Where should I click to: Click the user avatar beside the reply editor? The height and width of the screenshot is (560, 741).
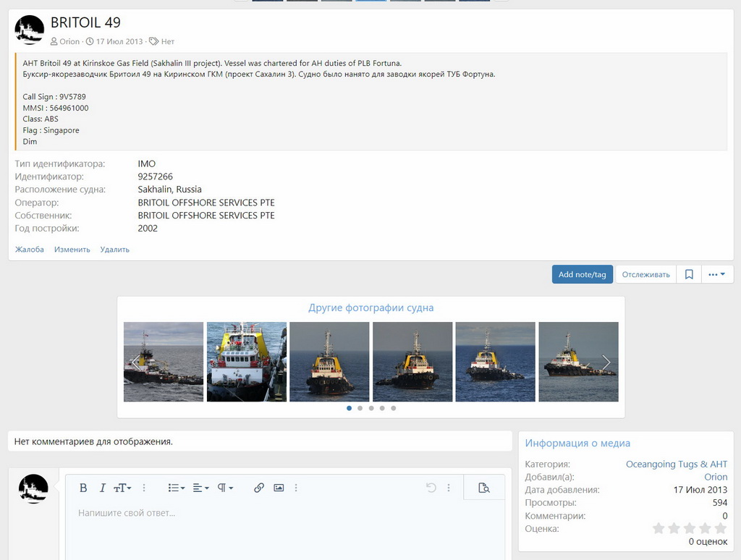[x=33, y=488]
